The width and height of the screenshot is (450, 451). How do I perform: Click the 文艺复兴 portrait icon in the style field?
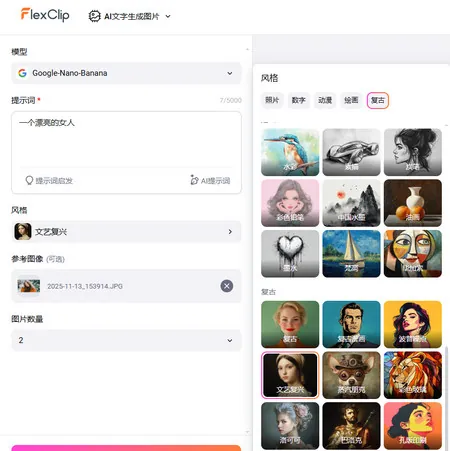click(x=23, y=231)
